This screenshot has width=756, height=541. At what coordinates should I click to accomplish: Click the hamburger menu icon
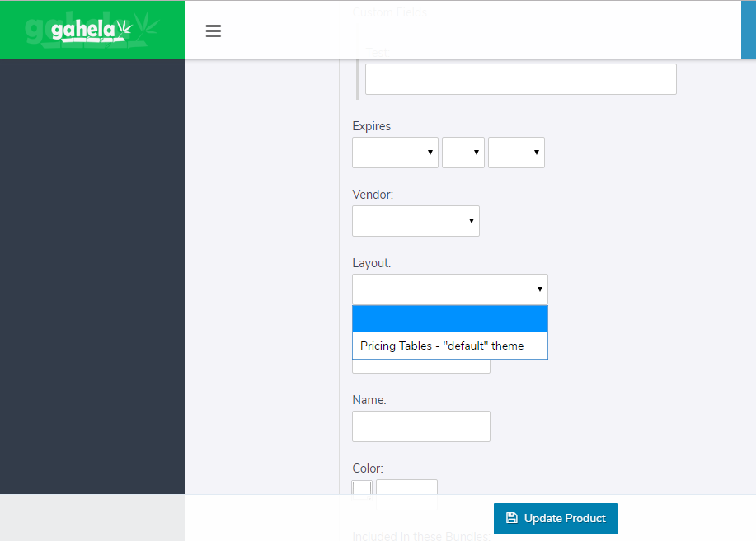214,31
